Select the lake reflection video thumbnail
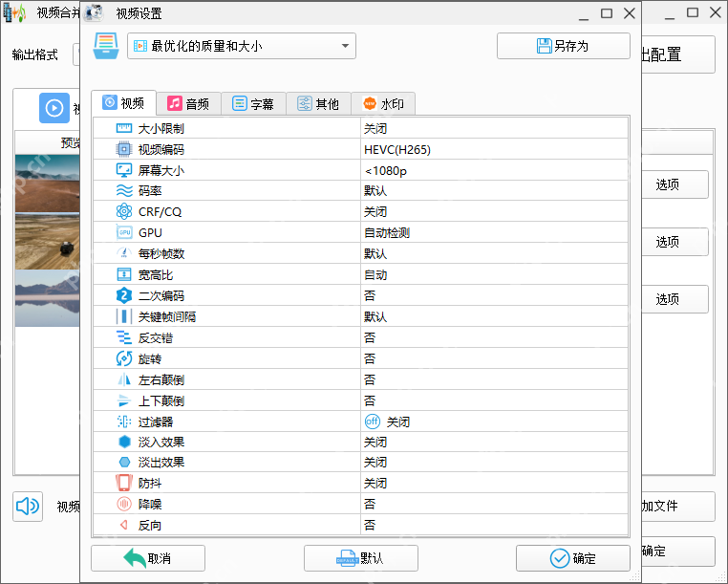The image size is (728, 584). [48, 298]
